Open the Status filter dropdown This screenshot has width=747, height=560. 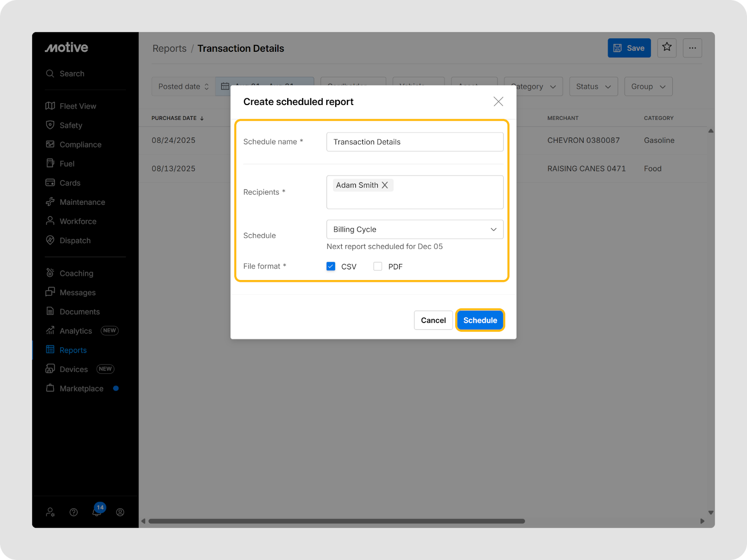tap(593, 86)
